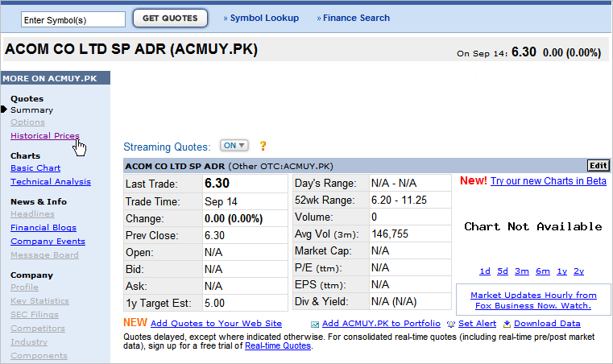This screenshot has height=364, width=613.
Task: Click the Last Trade value 6.30
Action: (217, 183)
